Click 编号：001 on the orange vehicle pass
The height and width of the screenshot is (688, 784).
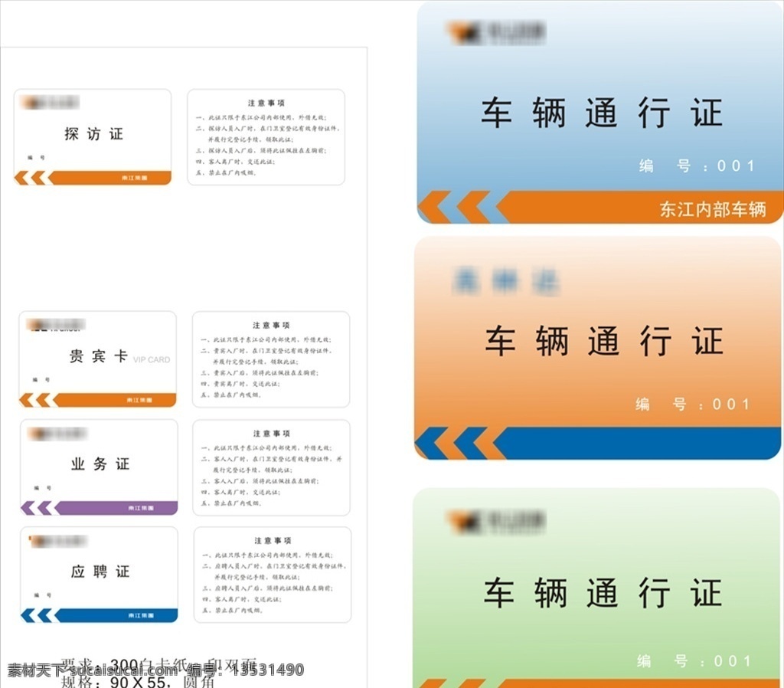click(693, 404)
